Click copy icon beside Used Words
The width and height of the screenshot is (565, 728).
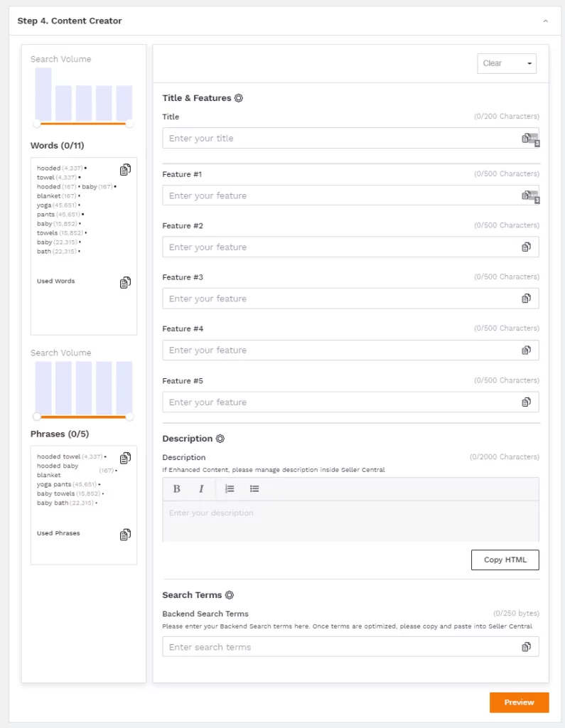(x=125, y=282)
